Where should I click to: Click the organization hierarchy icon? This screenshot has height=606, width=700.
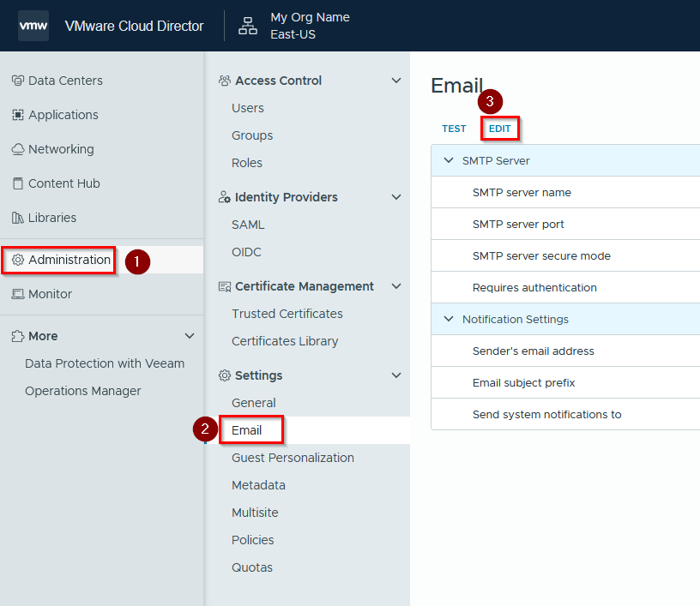[248, 26]
